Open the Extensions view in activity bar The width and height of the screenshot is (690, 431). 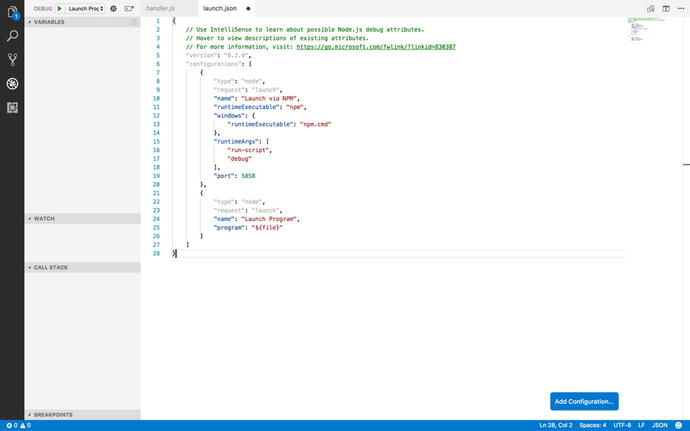coord(12,107)
